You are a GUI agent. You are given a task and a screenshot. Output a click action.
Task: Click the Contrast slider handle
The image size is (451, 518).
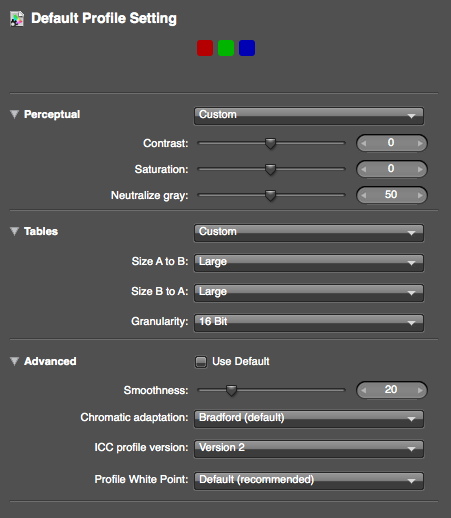270,144
